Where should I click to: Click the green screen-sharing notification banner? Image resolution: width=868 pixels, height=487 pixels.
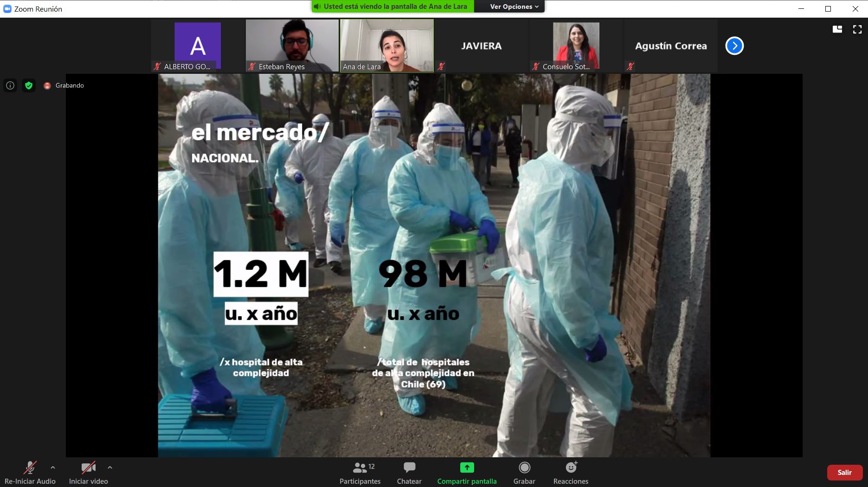click(393, 6)
